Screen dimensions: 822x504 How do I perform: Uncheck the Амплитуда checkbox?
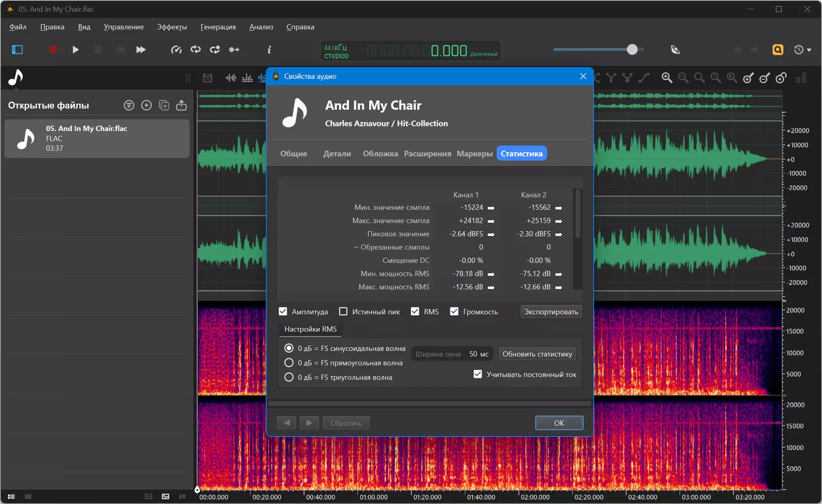point(283,311)
